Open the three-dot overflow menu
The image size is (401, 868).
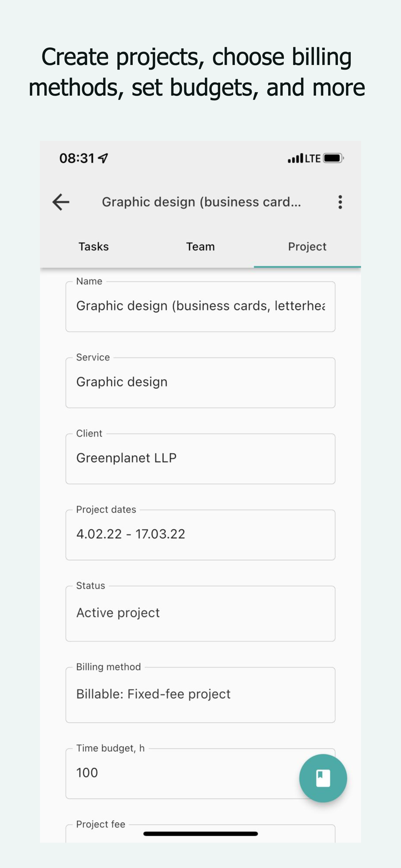(x=340, y=202)
